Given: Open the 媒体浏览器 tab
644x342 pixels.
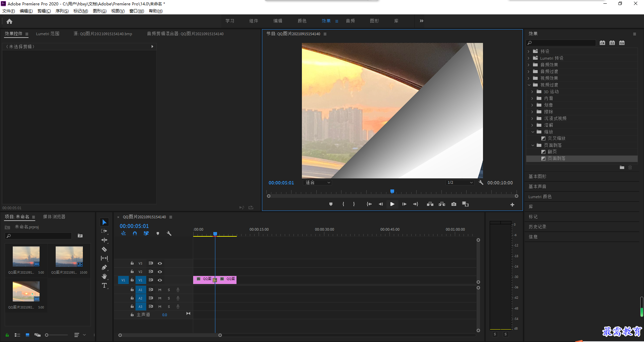Looking at the screenshot, I should (x=54, y=217).
